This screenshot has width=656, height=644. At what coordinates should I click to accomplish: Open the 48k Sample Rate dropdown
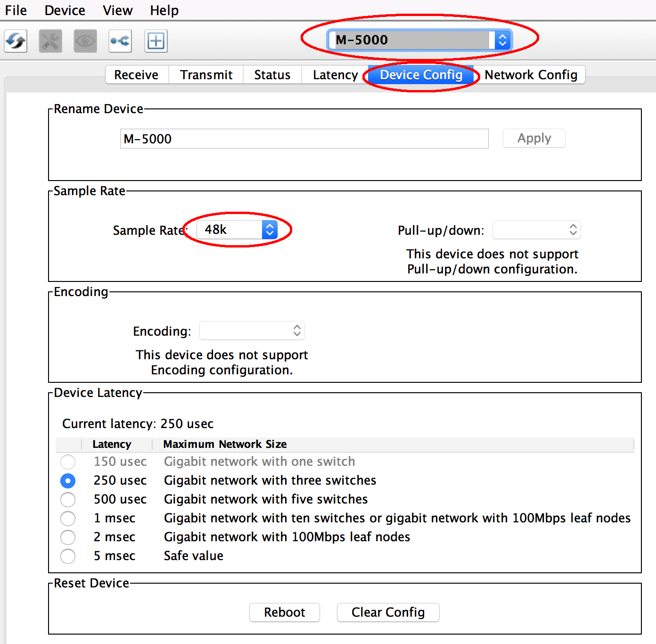(x=237, y=230)
